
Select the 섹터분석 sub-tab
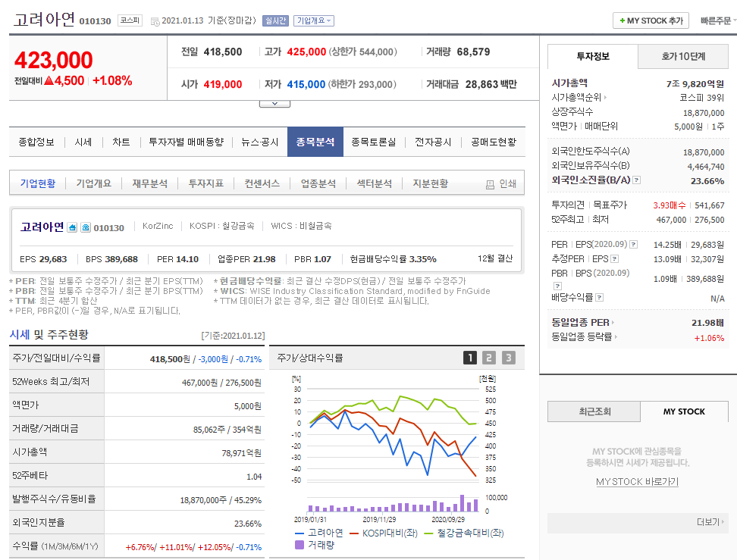pyautogui.click(x=374, y=183)
